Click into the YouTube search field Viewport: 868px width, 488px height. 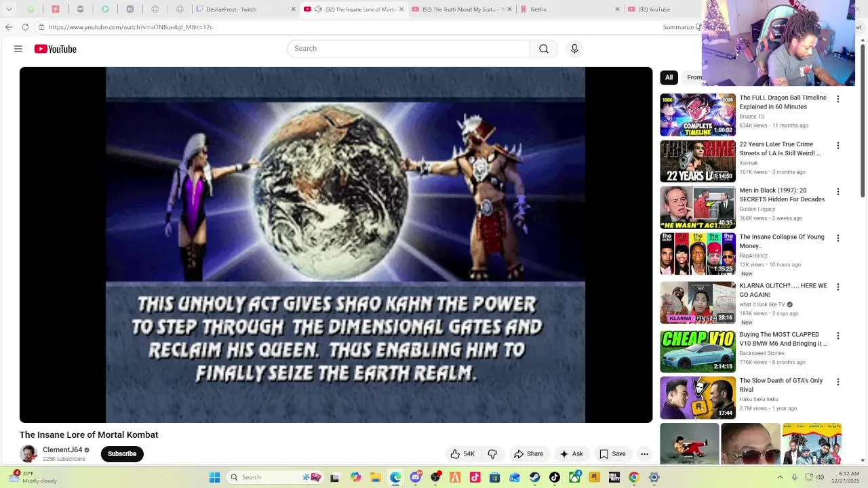click(408, 49)
